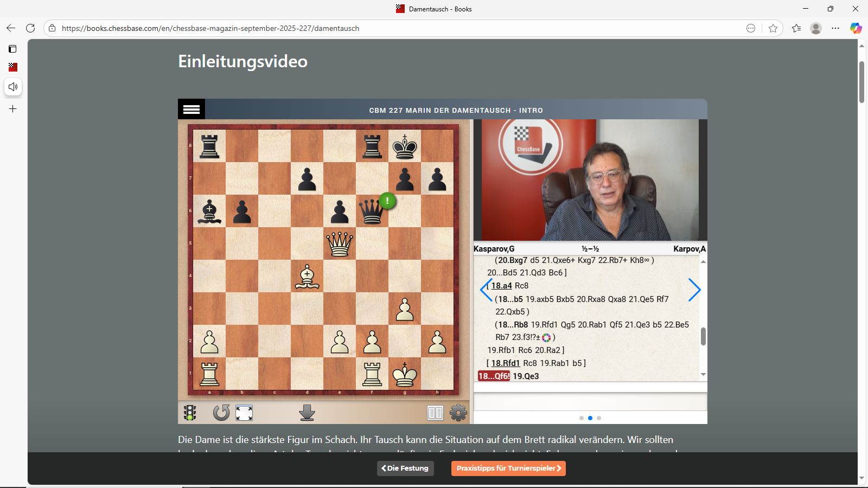
Task: Toggle fullscreen board view icon
Action: (x=244, y=413)
